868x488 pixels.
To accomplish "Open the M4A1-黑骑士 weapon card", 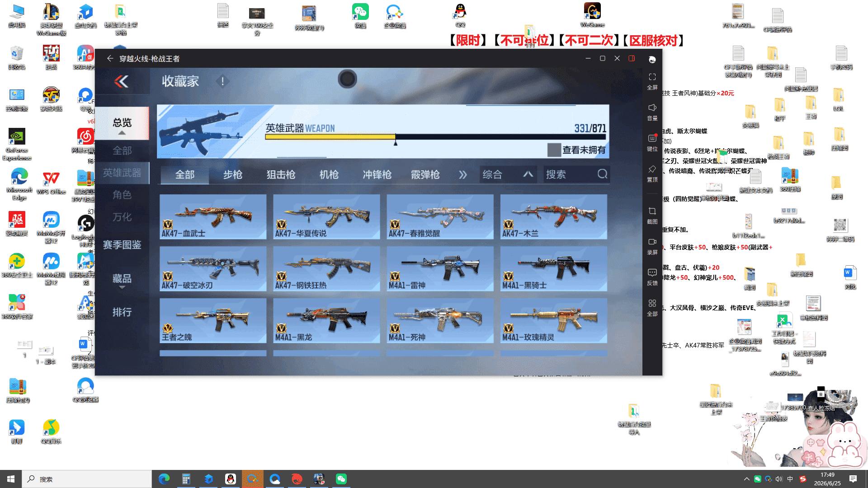I will click(x=553, y=268).
